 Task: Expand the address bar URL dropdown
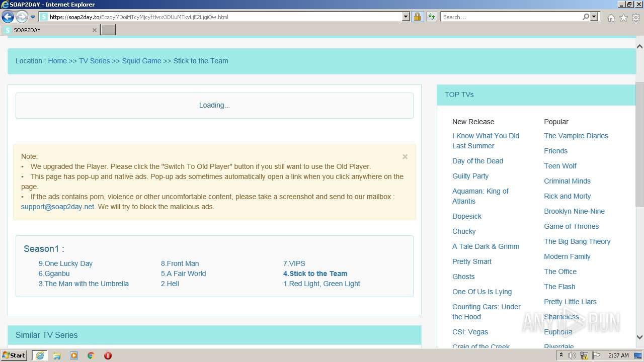(406, 17)
